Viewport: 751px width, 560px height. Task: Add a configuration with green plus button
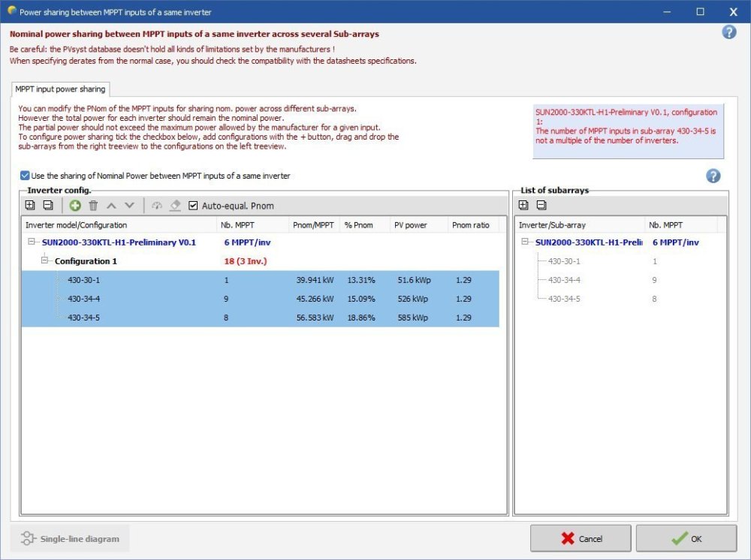75,206
